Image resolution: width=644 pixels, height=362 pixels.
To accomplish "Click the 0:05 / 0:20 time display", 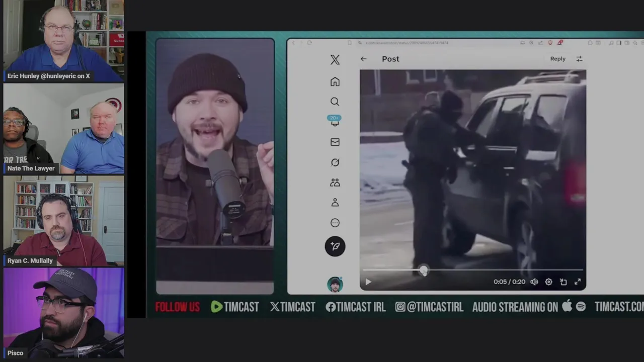I will pyautogui.click(x=509, y=282).
